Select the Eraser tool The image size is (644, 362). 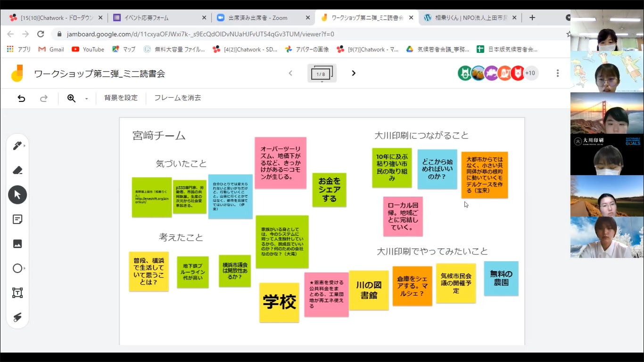pos(17,170)
